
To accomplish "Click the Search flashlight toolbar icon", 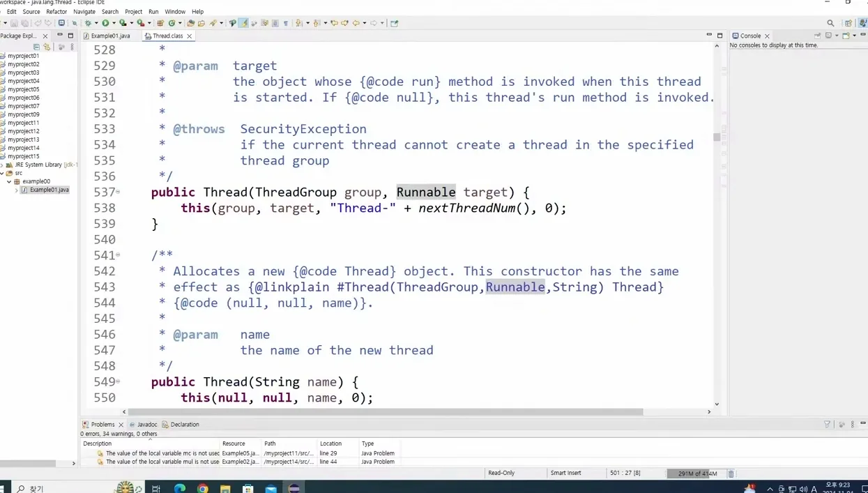I will pyautogui.click(x=213, y=23).
